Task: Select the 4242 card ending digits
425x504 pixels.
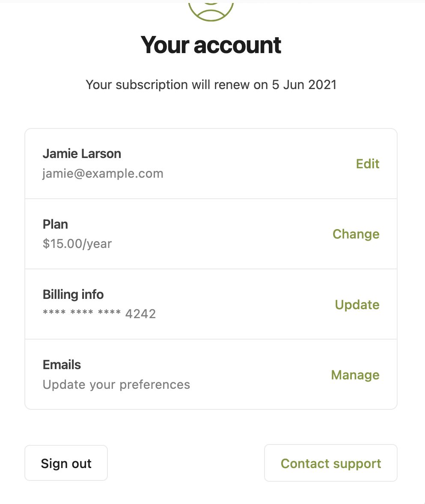Action: click(x=140, y=314)
